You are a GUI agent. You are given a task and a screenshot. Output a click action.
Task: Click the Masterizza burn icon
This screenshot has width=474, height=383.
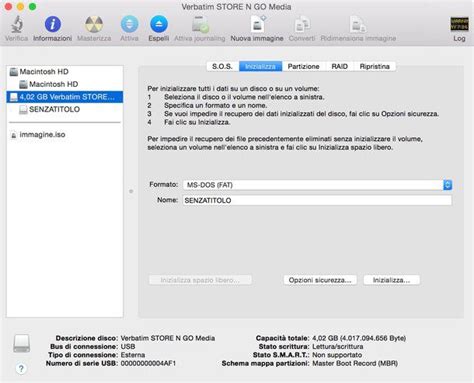[94, 24]
